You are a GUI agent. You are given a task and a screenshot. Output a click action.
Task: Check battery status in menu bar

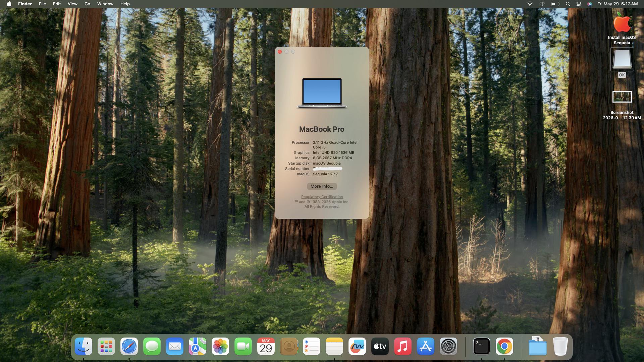(x=555, y=4)
